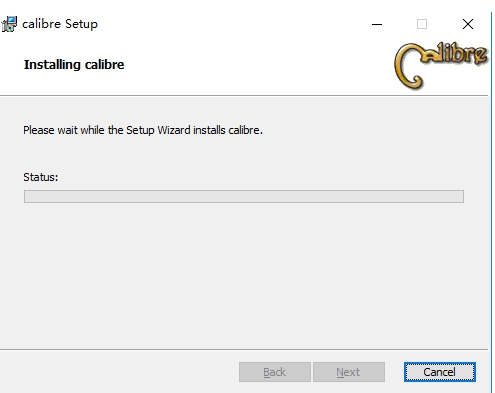Click the 'Please wait while the Setup Wizard' message
Viewport: 495px width, 393px height.
[143, 130]
